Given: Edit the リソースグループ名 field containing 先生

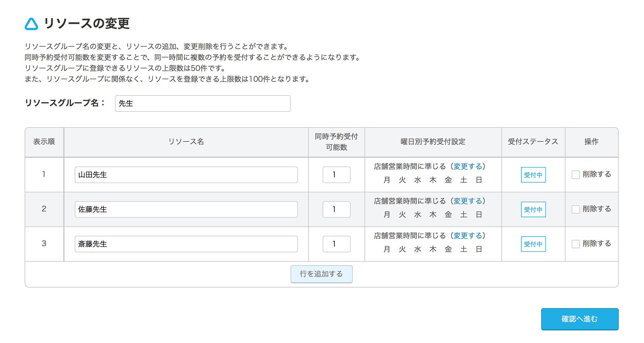Looking at the screenshot, I should click(203, 103).
